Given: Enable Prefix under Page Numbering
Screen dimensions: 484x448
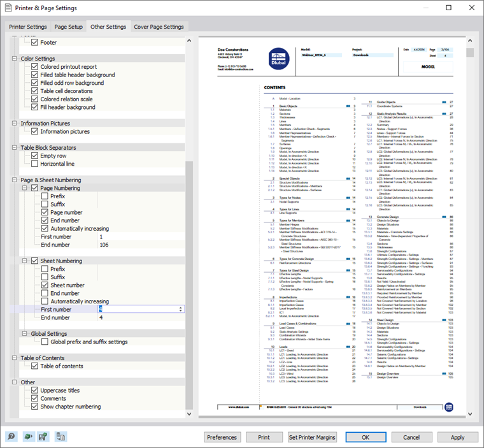Looking at the screenshot, I should click(x=45, y=196).
